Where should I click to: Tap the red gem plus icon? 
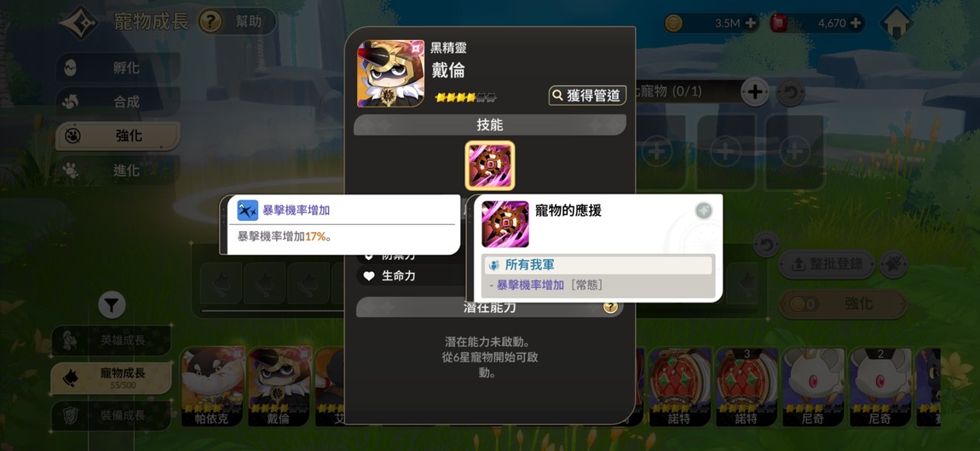click(x=856, y=23)
